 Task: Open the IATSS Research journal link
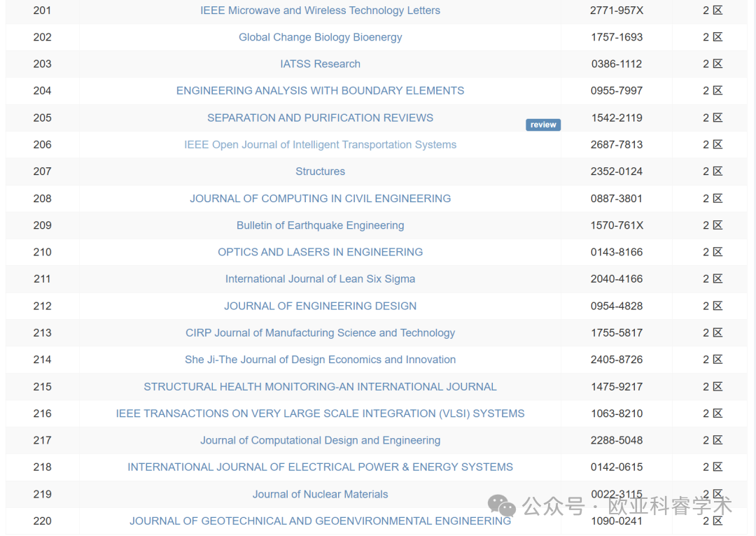(320, 64)
